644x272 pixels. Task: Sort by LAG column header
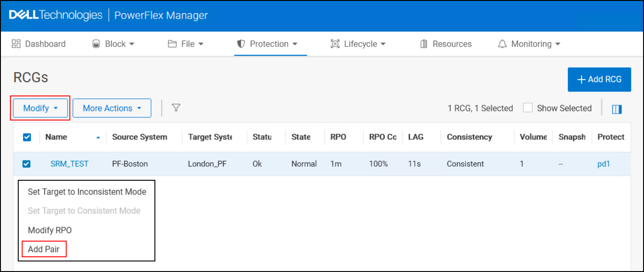tap(416, 137)
